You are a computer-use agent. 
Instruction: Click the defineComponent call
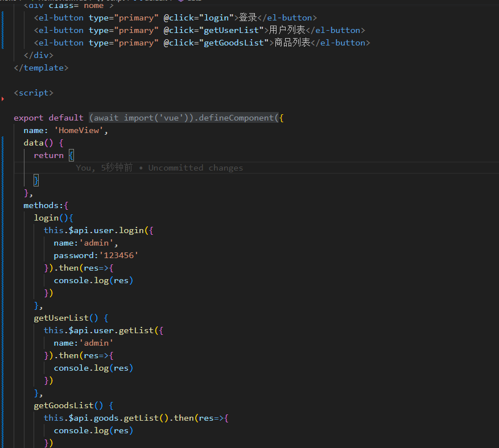pos(236,118)
